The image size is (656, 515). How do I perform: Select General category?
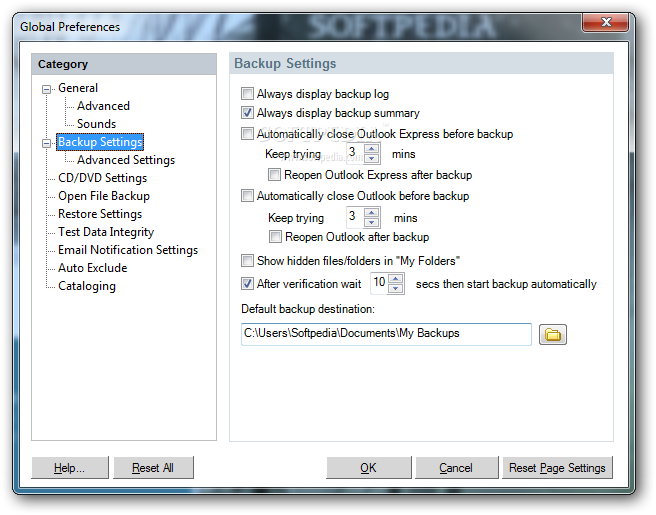coord(78,88)
